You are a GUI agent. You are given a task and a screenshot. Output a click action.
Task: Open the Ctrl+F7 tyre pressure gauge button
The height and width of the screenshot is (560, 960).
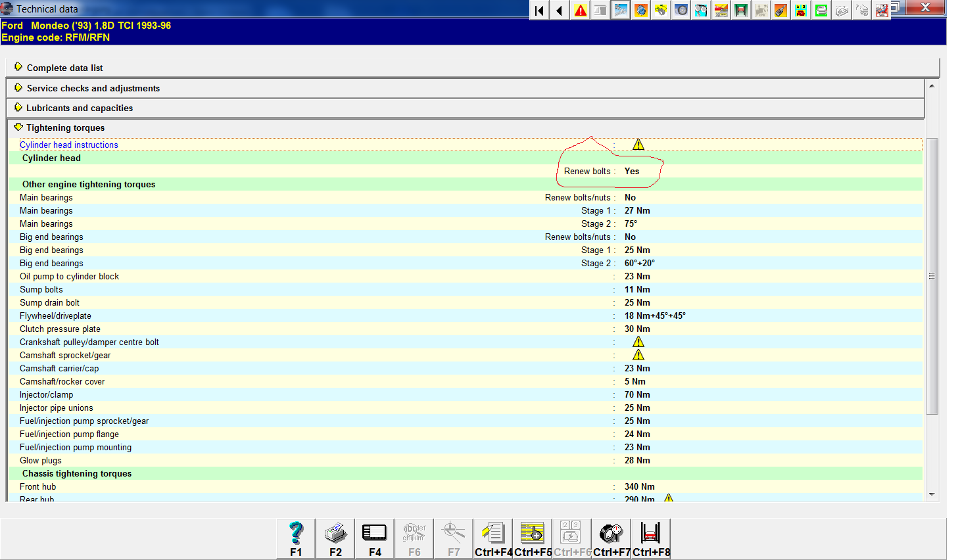pos(612,538)
